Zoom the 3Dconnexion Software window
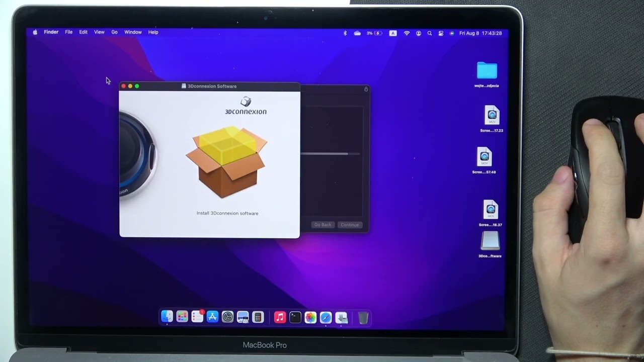Viewport: 644px width, 362px height. [137, 86]
